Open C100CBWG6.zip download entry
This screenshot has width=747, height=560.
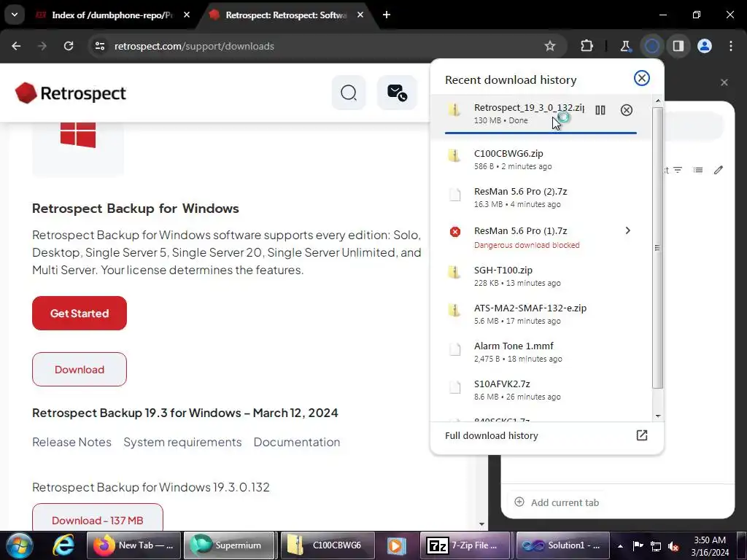pos(541,160)
